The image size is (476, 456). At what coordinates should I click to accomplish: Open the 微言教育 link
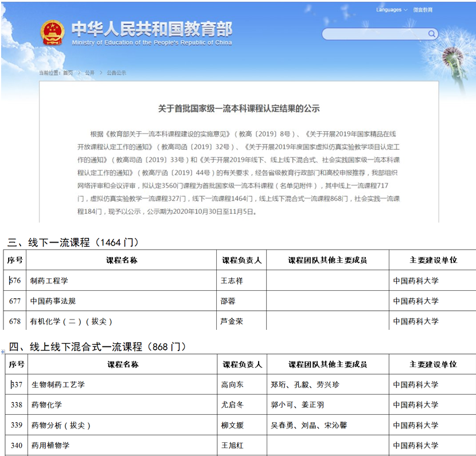[x=423, y=10]
